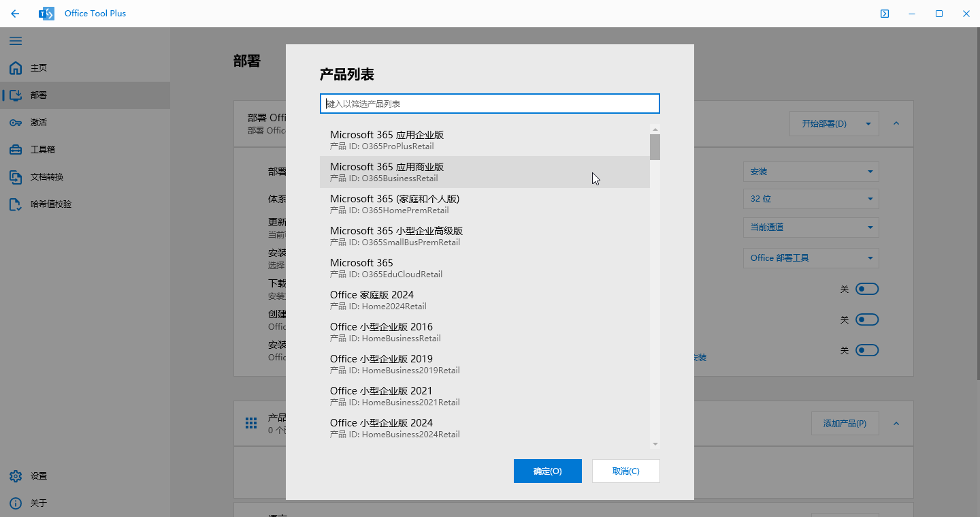Toggle the first 关 switch on
Viewport: 980px width, 517px height.
pos(867,289)
